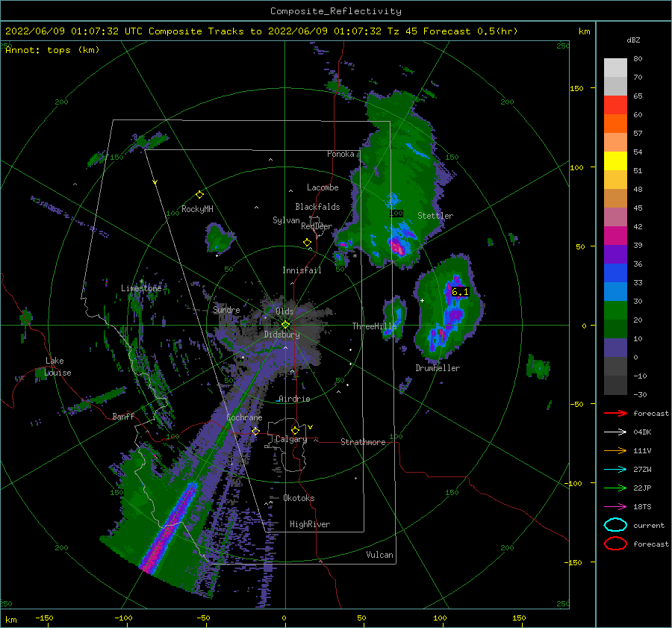Select the green 22JP track arrow
Image resolution: width=672 pixels, height=628 pixels.
(x=615, y=488)
